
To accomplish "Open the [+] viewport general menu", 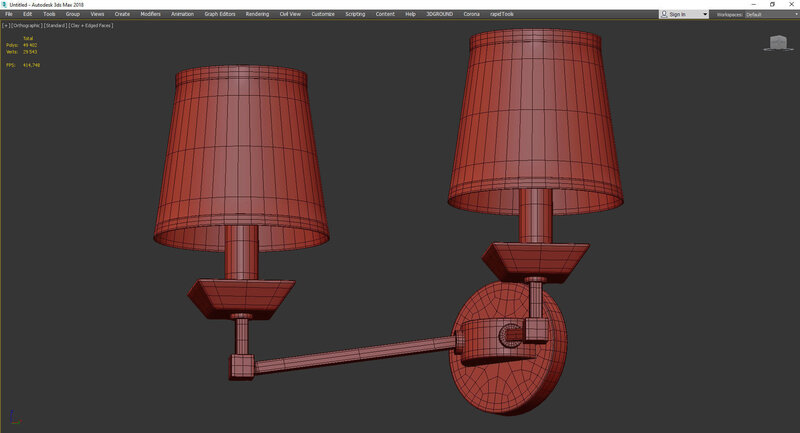I will (5, 25).
